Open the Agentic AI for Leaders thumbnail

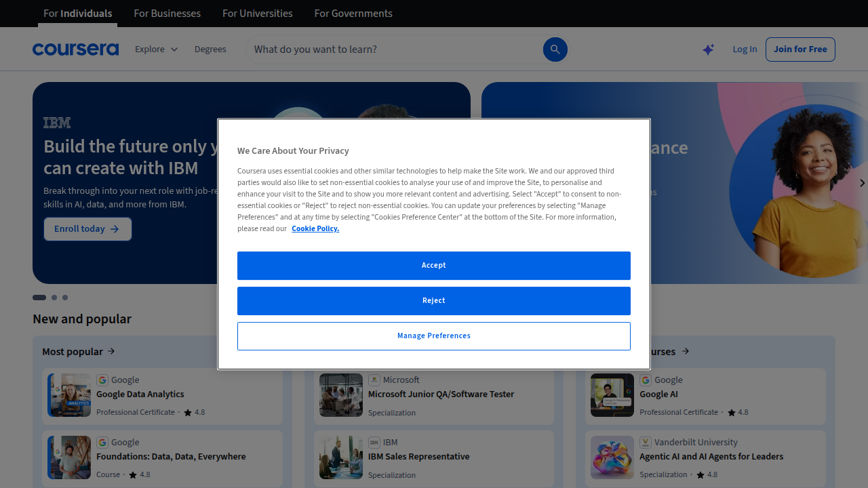click(612, 457)
